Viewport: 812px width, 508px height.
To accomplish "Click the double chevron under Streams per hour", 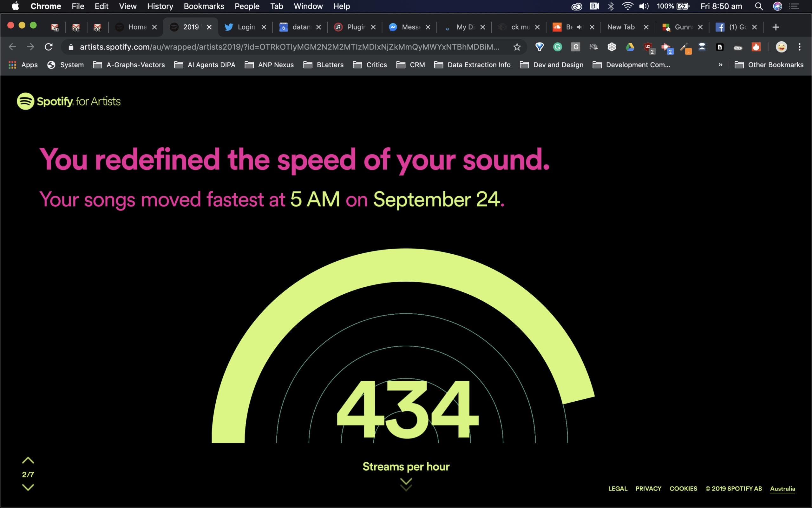I will (x=406, y=485).
